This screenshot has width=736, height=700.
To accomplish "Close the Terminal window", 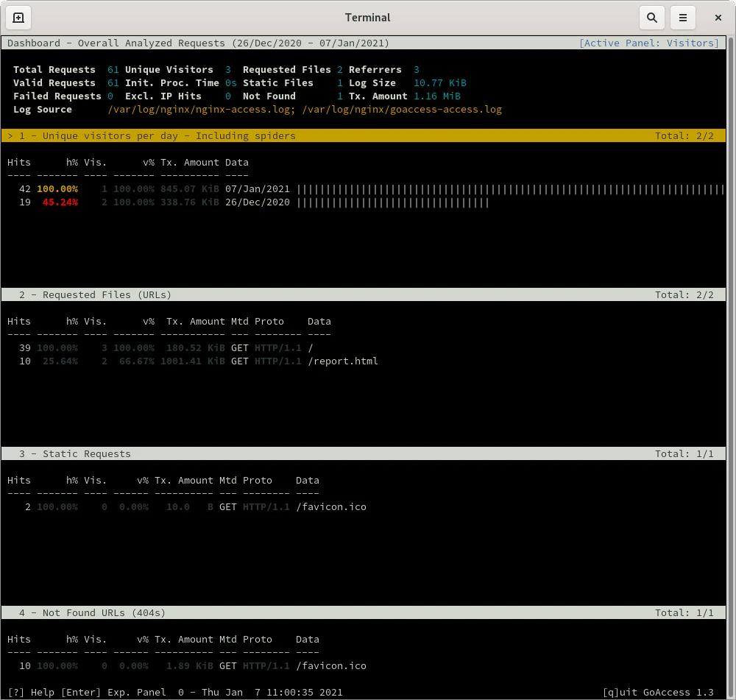I will [718, 18].
